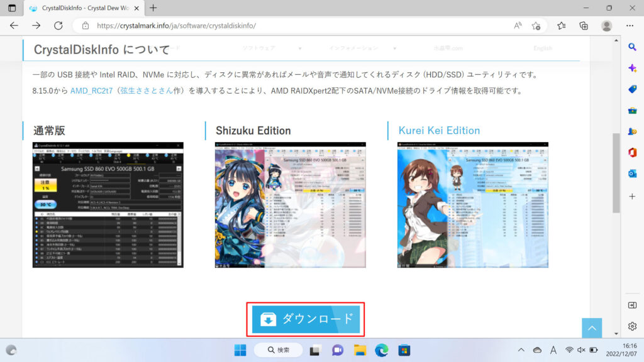Open the browser profile icon
This screenshot has width=644, height=362.
click(607, 26)
